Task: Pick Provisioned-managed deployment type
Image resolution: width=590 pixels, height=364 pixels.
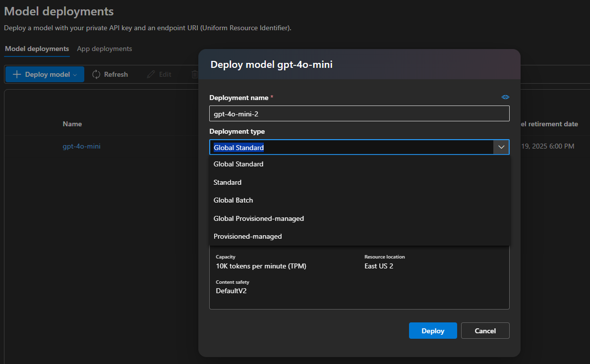Action: click(x=360, y=237)
